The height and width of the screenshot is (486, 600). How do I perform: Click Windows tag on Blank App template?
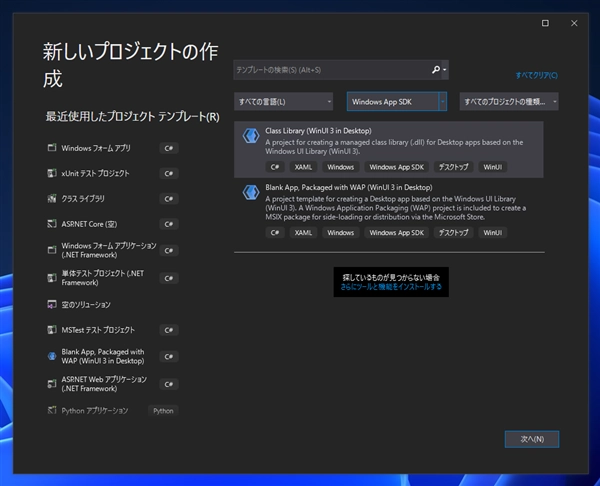(x=341, y=233)
